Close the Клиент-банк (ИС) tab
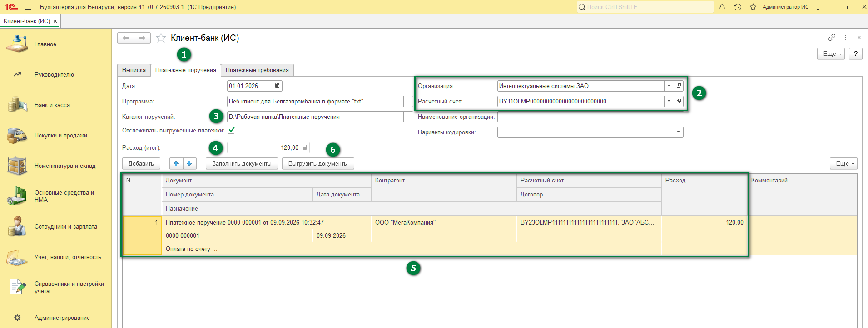Viewport: 868px width, 328px height. tap(55, 21)
